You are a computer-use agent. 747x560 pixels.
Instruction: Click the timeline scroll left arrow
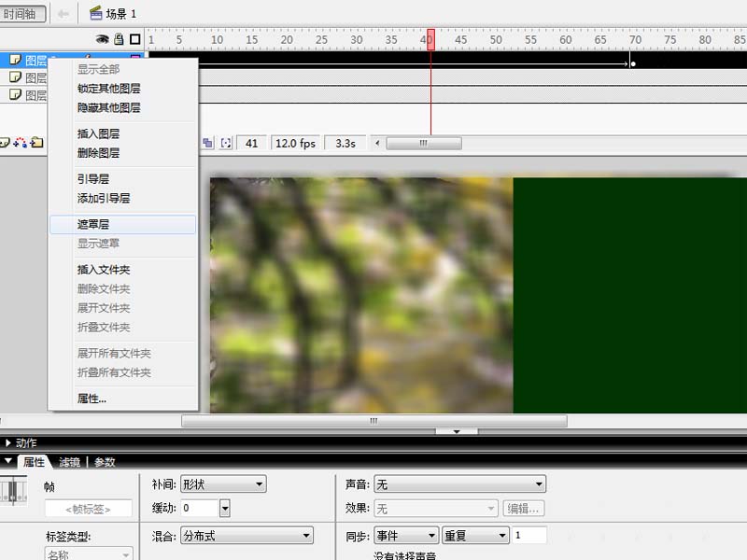377,143
